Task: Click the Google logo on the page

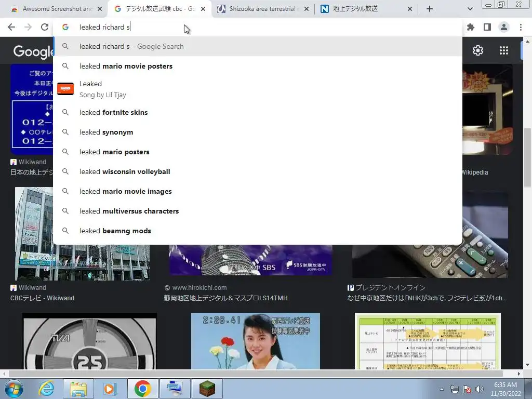Action: tap(33, 51)
